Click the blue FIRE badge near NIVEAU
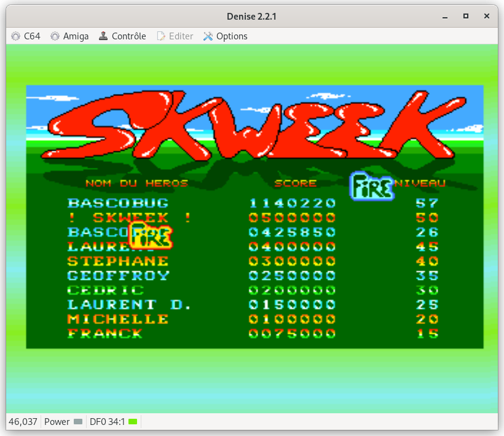 372,186
